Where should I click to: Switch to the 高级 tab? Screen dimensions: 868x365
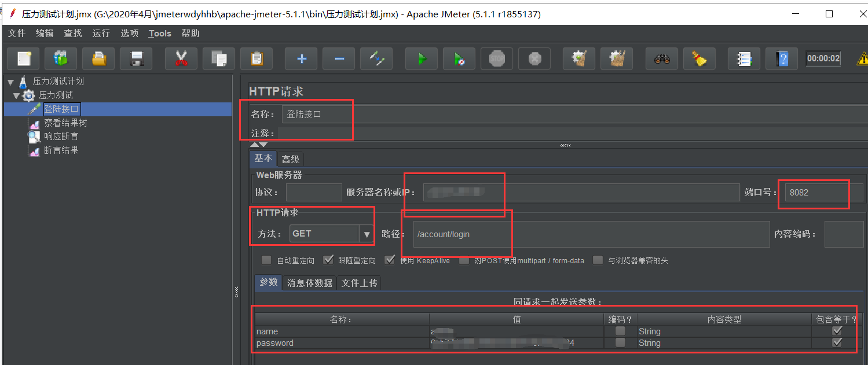[291, 159]
